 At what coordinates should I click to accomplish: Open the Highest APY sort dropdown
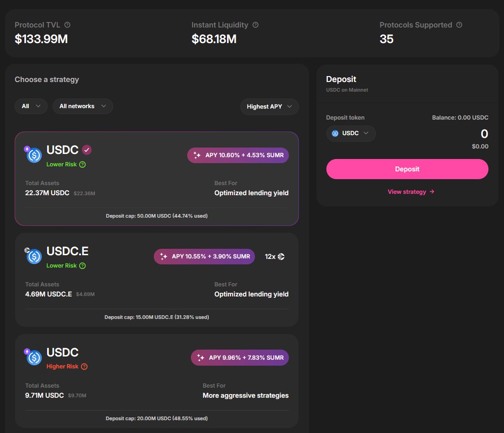point(269,106)
